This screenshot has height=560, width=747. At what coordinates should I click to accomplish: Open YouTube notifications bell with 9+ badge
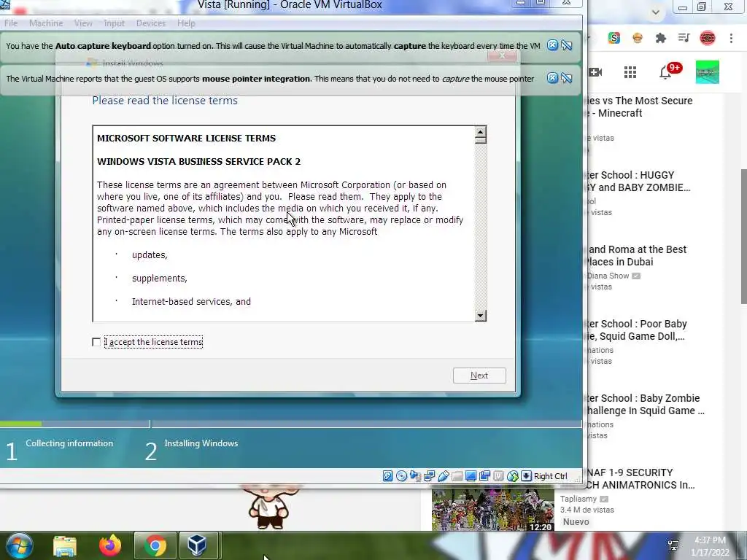[x=670, y=71]
